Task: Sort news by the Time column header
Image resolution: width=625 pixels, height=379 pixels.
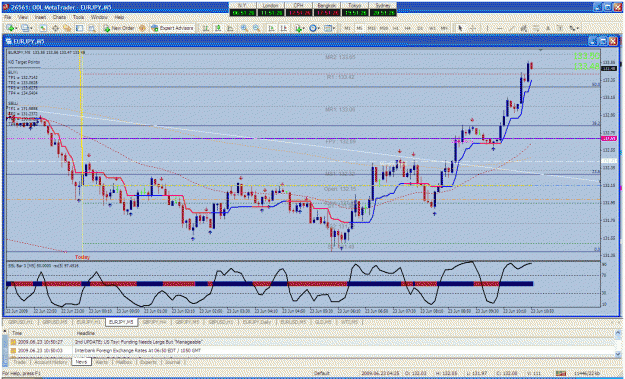Action: point(40,333)
